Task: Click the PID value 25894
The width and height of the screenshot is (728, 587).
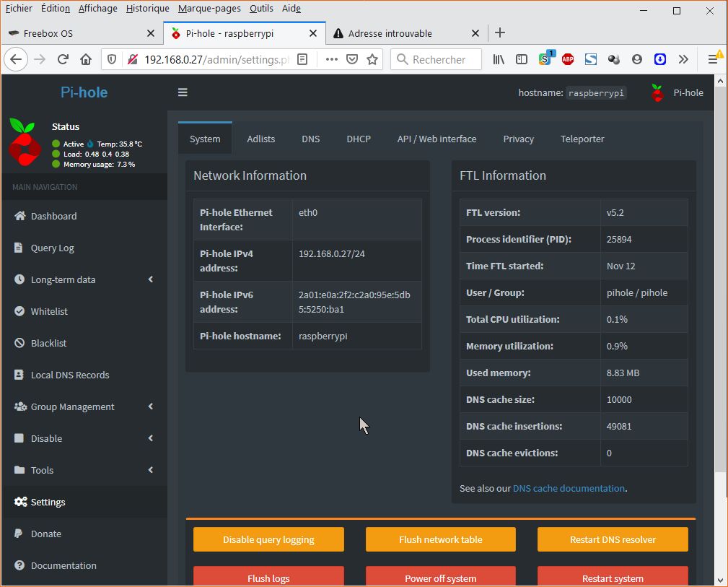Action: click(619, 240)
